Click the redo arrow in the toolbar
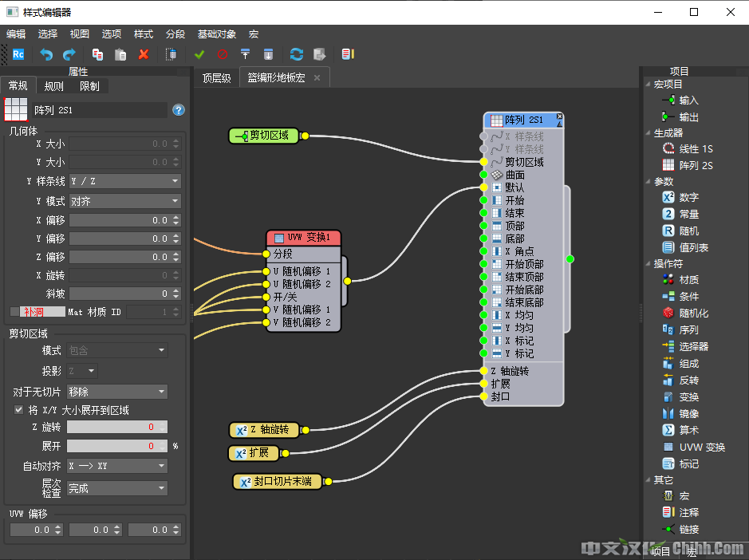The width and height of the screenshot is (749, 560). 69,54
